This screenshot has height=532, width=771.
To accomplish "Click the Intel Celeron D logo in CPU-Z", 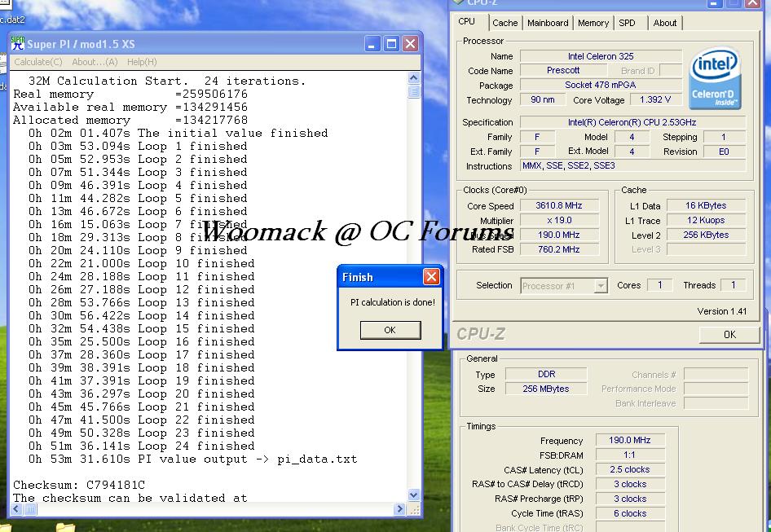I will tap(716, 78).
